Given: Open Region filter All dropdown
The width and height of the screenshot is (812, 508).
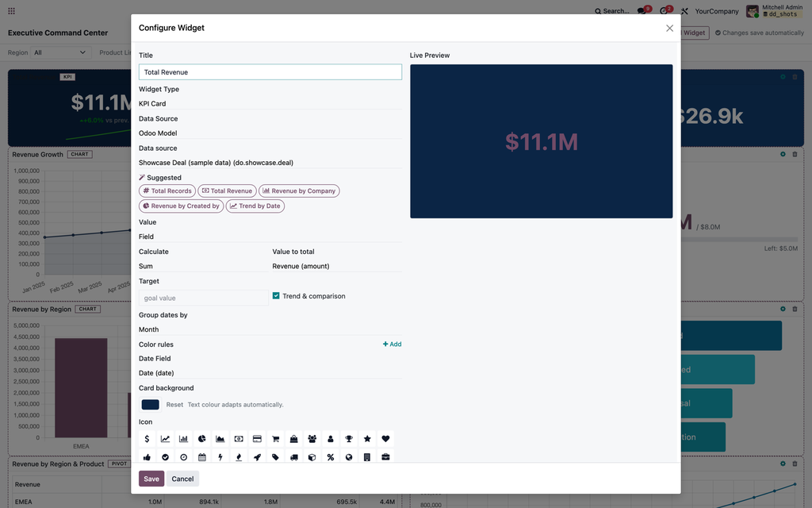Looking at the screenshot, I should coord(60,52).
